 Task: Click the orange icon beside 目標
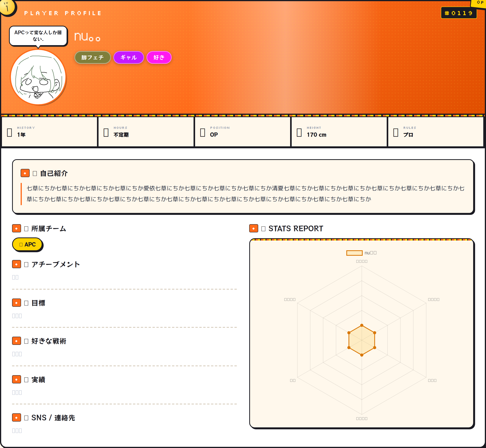17,303
